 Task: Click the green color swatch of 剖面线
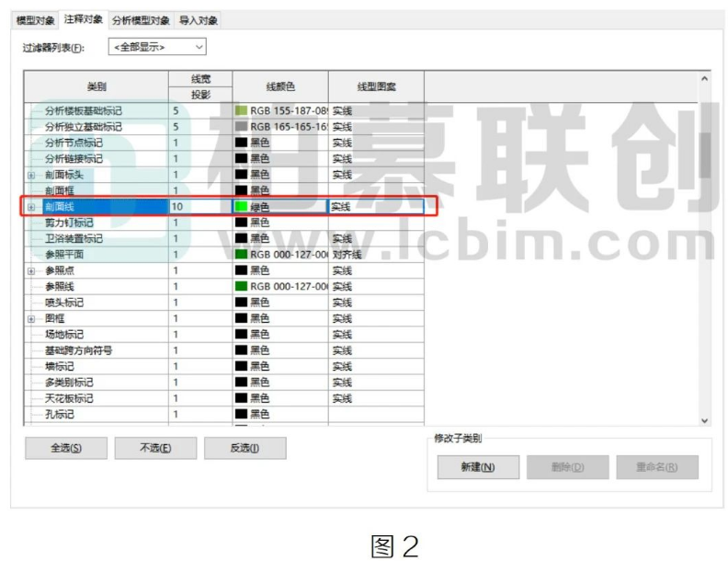(241, 207)
